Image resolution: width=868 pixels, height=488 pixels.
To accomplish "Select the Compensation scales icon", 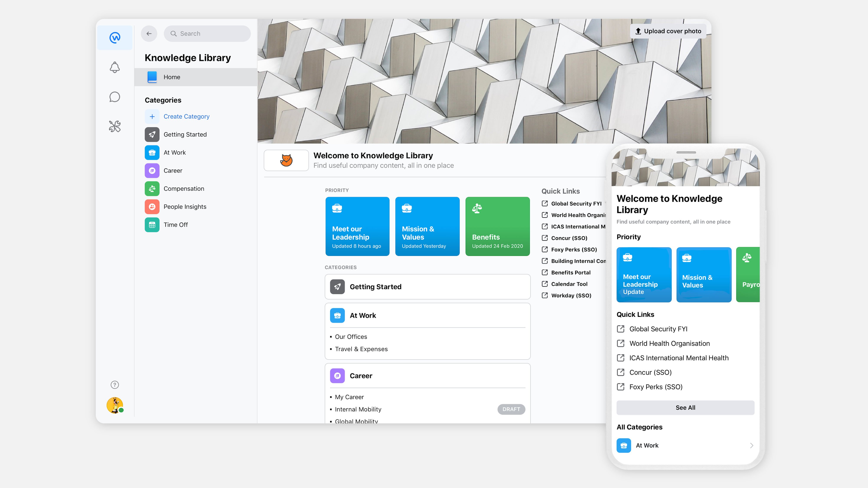I will (152, 189).
